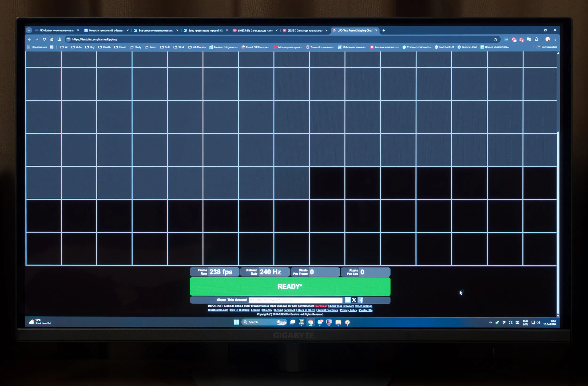Expand the tab search dropdown arrow
Screen dimensions: 588x386
(x=29, y=30)
